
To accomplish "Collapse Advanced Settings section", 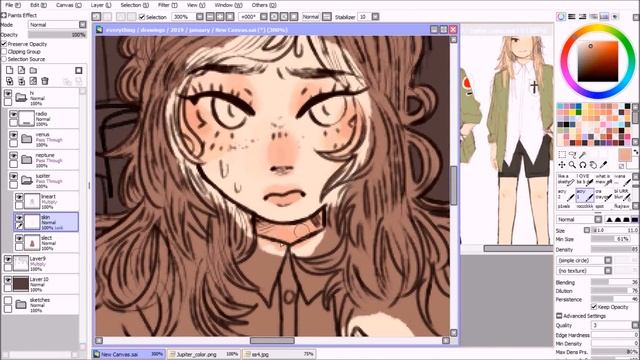I will click(559, 316).
